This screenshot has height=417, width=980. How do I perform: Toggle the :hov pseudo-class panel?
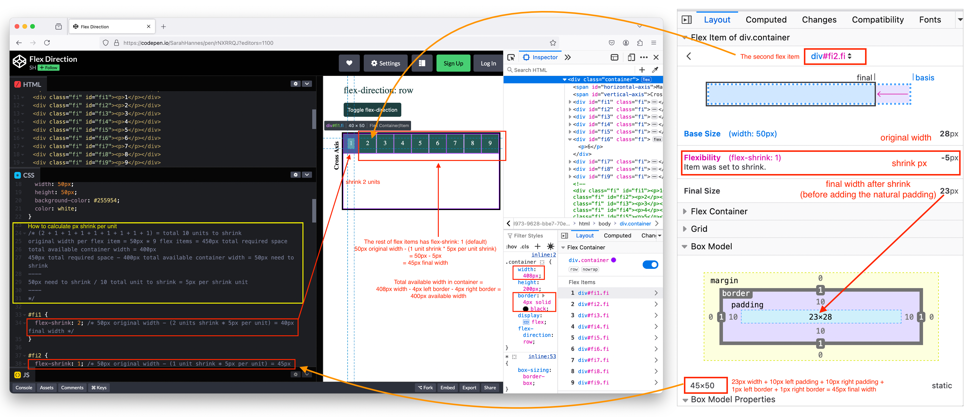[x=511, y=247]
